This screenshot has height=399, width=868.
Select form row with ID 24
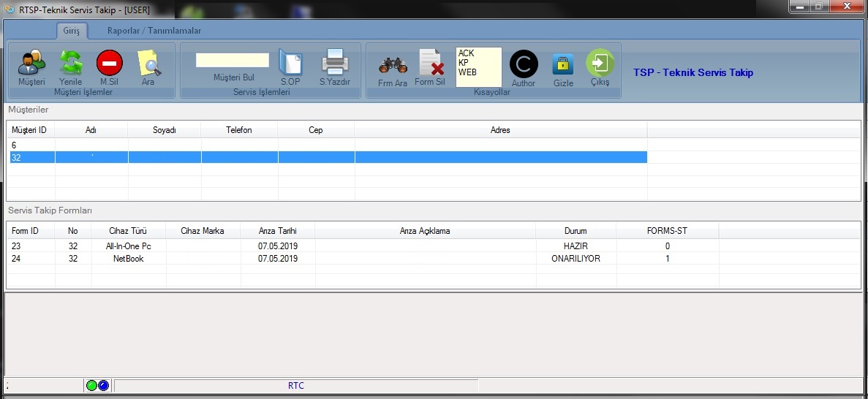[x=364, y=259]
